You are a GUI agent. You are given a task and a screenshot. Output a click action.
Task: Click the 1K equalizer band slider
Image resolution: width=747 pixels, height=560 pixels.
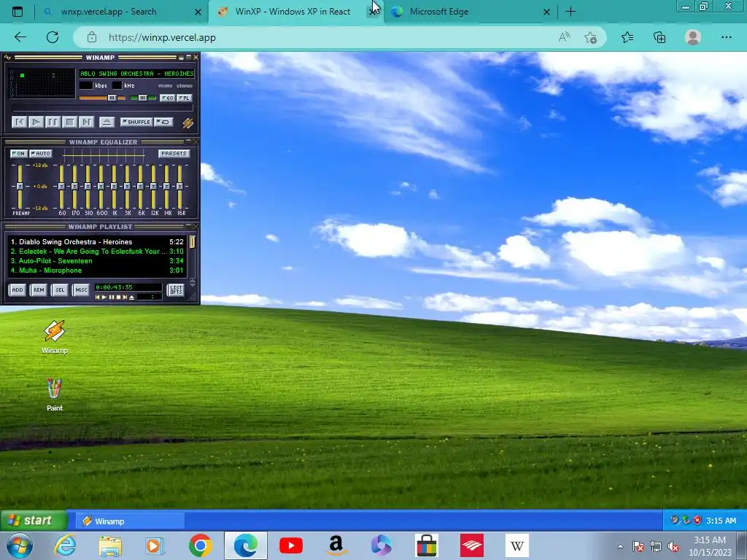click(x=114, y=187)
